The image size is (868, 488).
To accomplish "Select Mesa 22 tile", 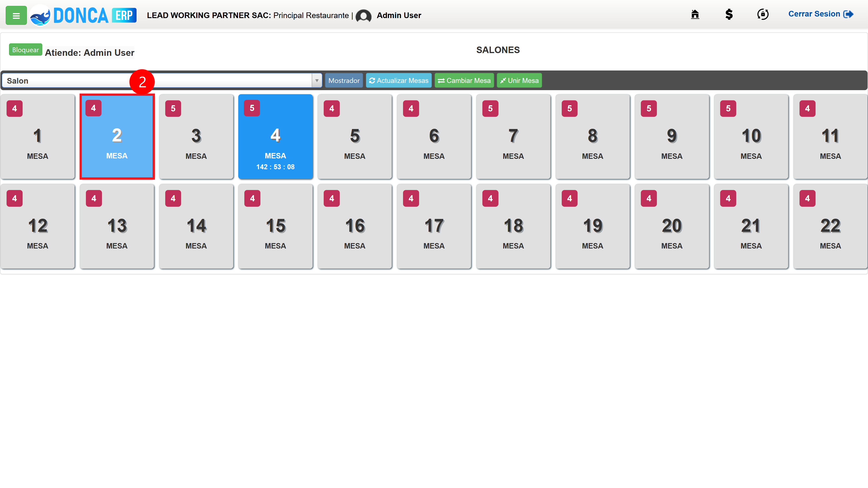I will tap(831, 226).
